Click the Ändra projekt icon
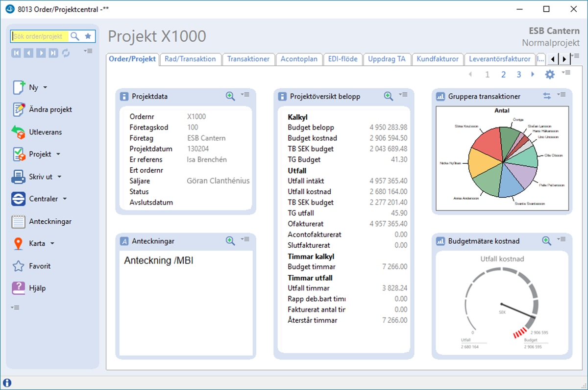The width and height of the screenshot is (588, 390). coord(19,109)
